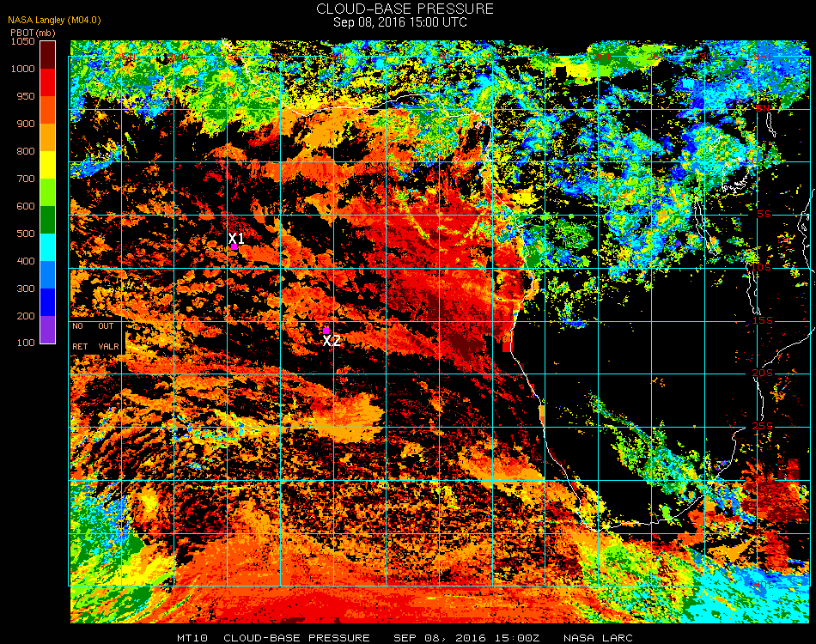This screenshot has height=644, width=816.
Task: Click the Sep 08, 2016 15:00 UTC timestamp
Action: [399, 22]
